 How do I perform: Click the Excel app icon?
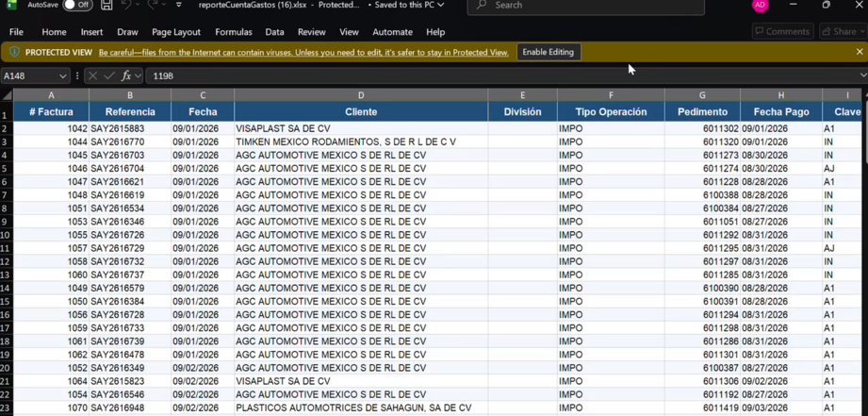coord(11,5)
